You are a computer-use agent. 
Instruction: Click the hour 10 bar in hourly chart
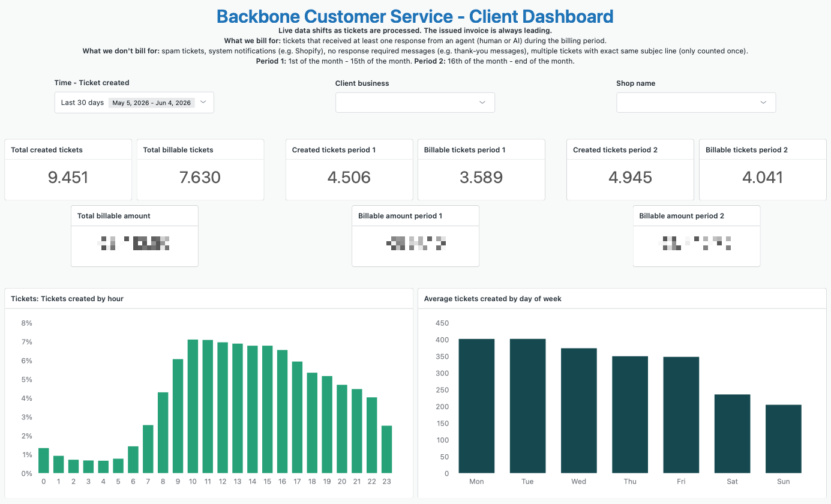click(x=193, y=407)
